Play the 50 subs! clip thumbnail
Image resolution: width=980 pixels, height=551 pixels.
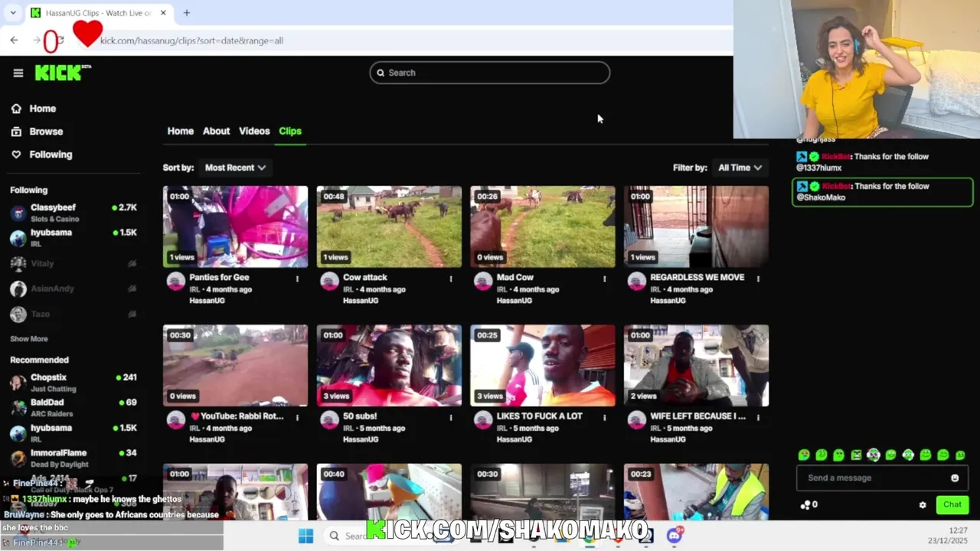389,366
